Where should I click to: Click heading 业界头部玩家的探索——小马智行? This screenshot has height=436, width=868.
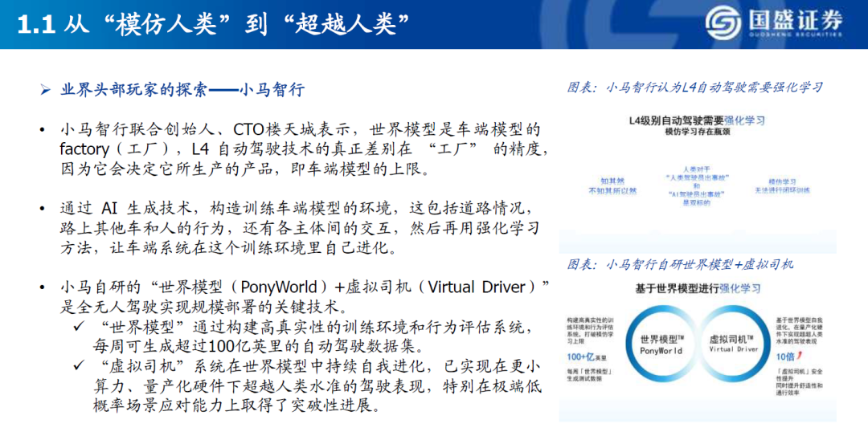pyautogui.click(x=182, y=90)
